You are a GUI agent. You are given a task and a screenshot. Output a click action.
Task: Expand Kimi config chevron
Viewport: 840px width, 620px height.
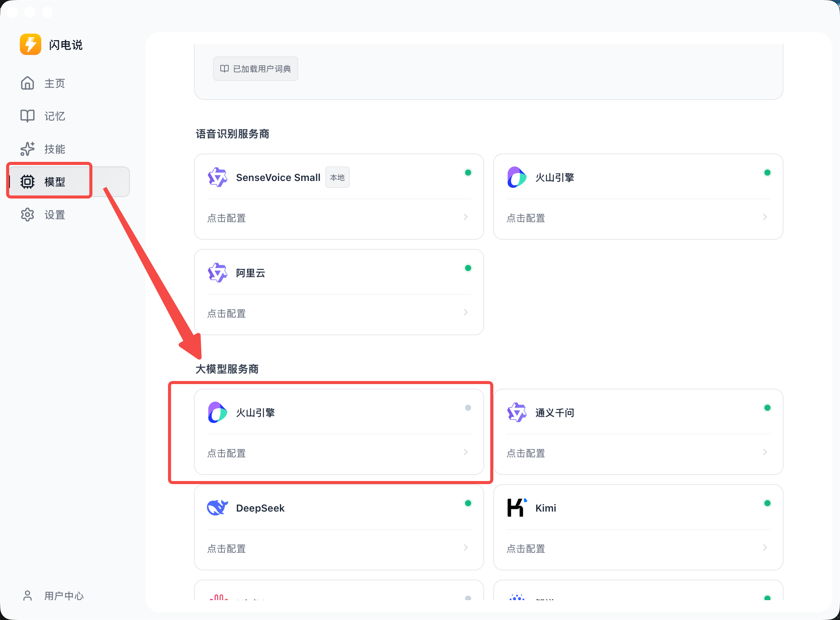765,547
